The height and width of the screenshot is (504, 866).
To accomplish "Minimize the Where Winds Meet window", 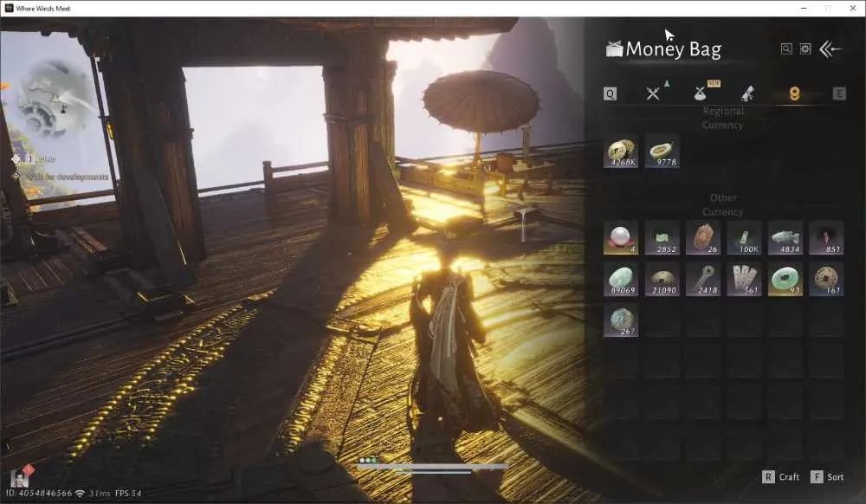I will tap(804, 9).
